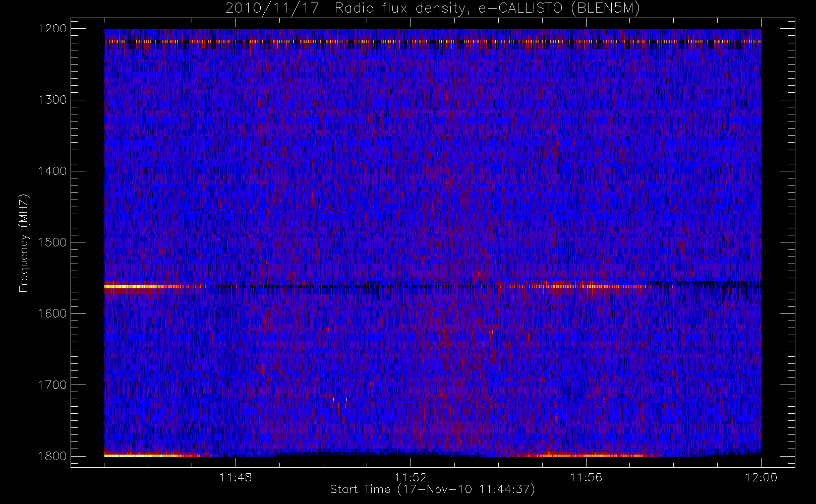Click the 1700 frequency tick label
Image resolution: width=816 pixels, height=504 pixels.
[52, 385]
